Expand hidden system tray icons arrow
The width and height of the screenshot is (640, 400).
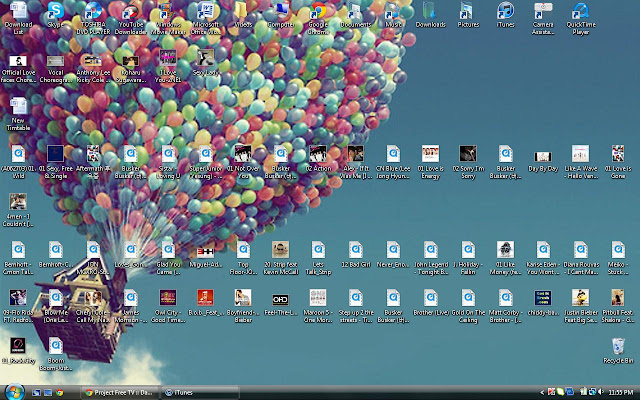tap(542, 393)
